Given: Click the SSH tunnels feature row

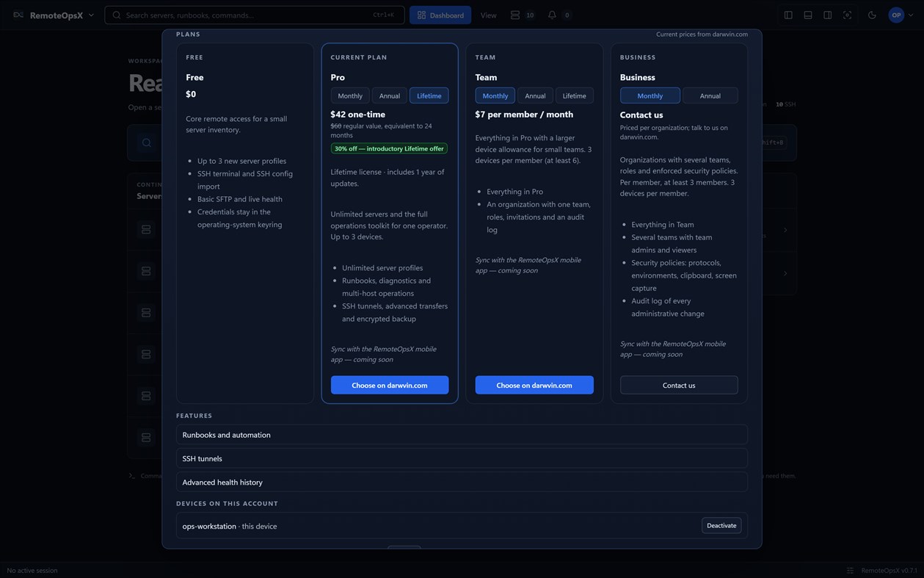Looking at the screenshot, I should [x=462, y=458].
